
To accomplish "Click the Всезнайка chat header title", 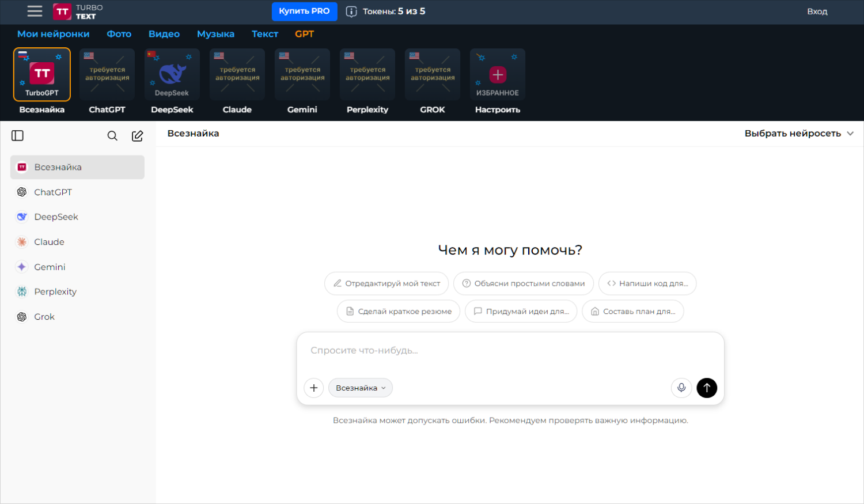I will (x=194, y=134).
